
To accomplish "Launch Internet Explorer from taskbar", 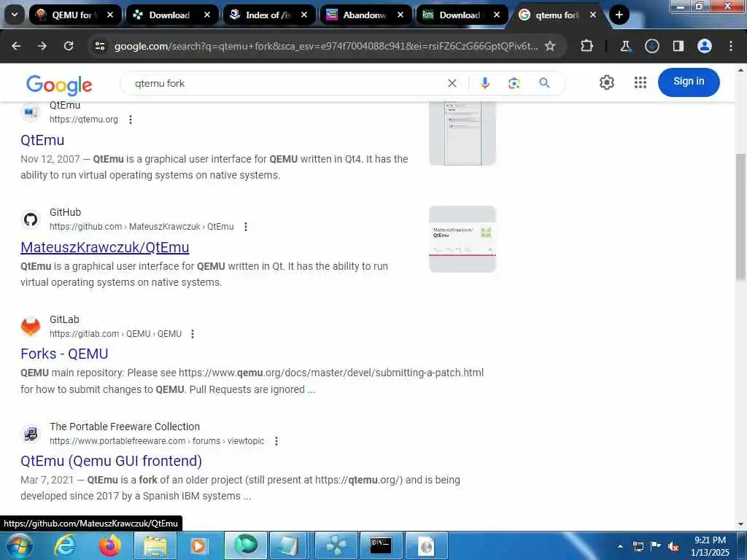I will tap(64, 545).
